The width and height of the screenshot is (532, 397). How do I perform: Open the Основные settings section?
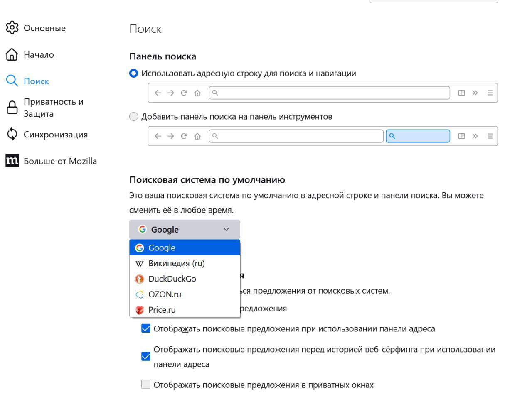tap(12, 27)
